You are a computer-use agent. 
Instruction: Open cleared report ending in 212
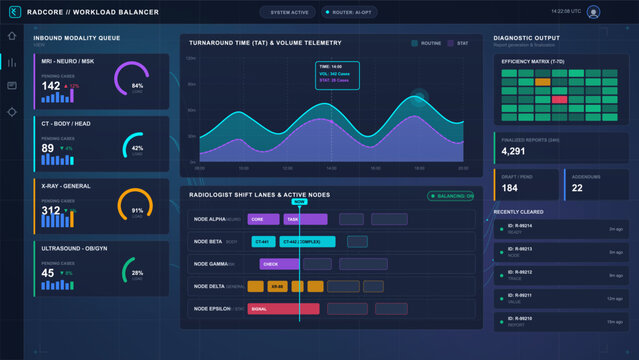561,276
